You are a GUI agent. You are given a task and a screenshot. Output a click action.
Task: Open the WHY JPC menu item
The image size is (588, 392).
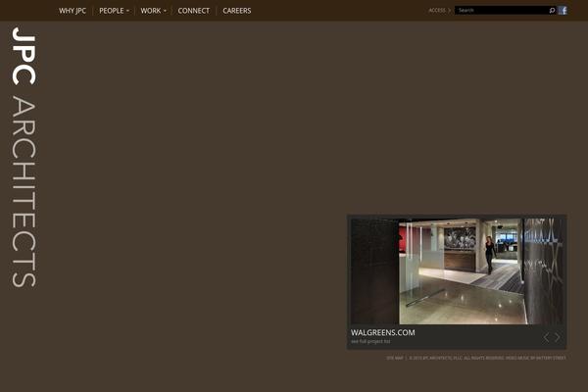coord(73,11)
